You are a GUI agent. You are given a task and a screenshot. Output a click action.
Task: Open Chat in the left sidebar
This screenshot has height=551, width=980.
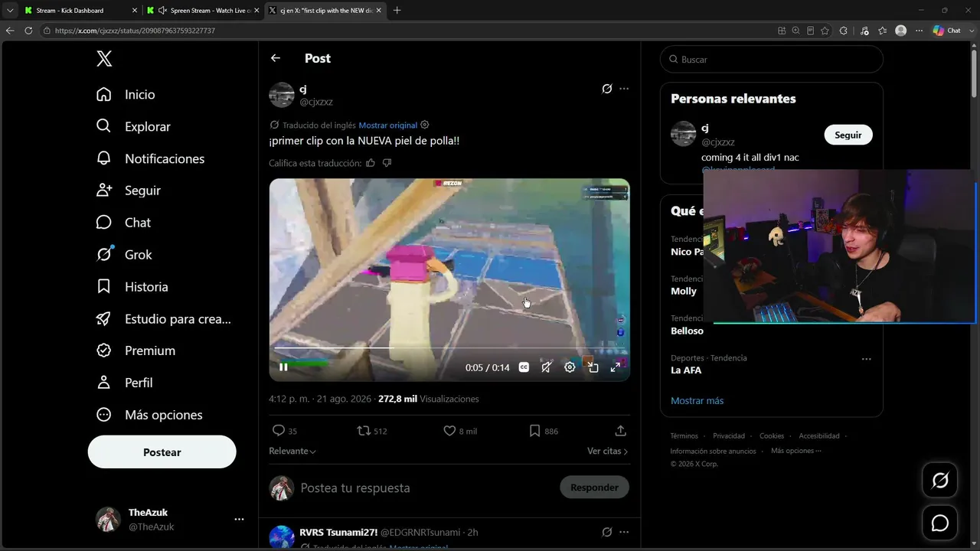pyautogui.click(x=124, y=223)
